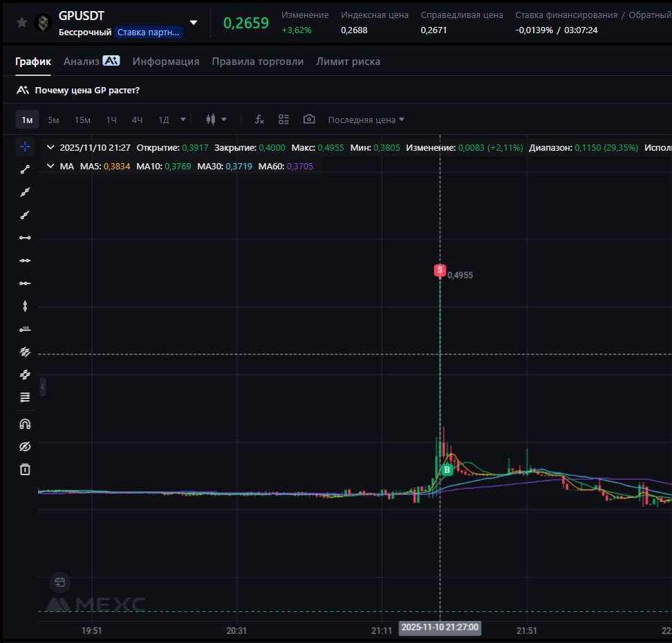Viewport: 672px width, 643px height.
Task: Open the GPUSDT pair selector dropdown
Action: click(x=194, y=22)
